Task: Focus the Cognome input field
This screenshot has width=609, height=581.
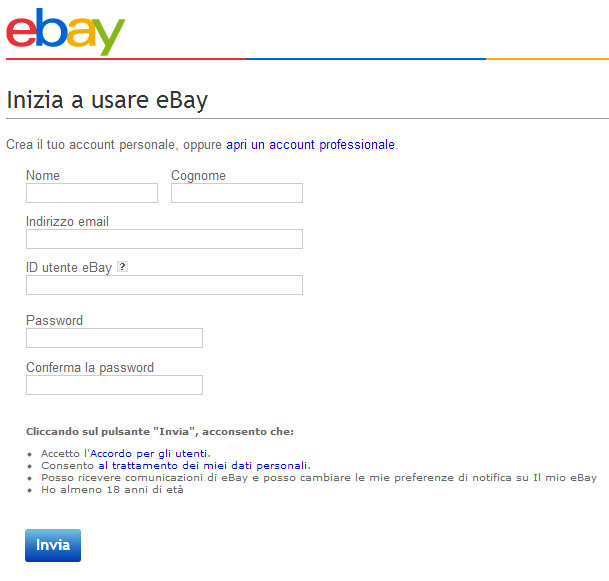Action: pyautogui.click(x=237, y=193)
